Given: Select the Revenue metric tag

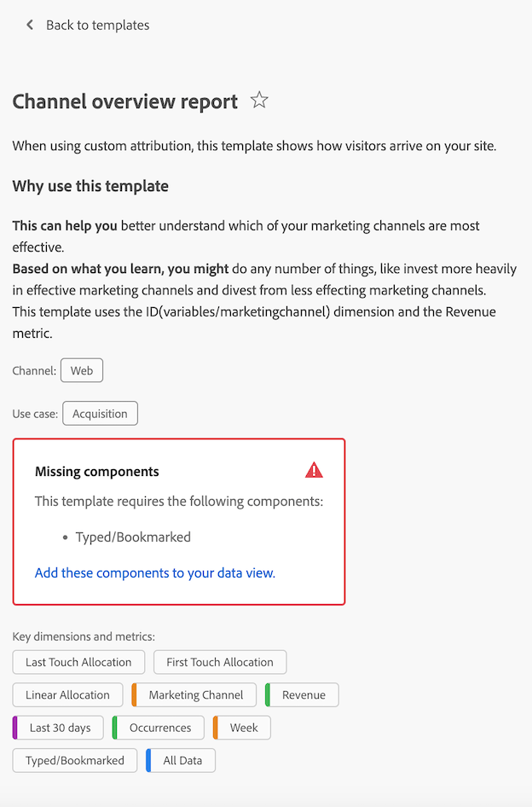Looking at the screenshot, I should [302, 694].
